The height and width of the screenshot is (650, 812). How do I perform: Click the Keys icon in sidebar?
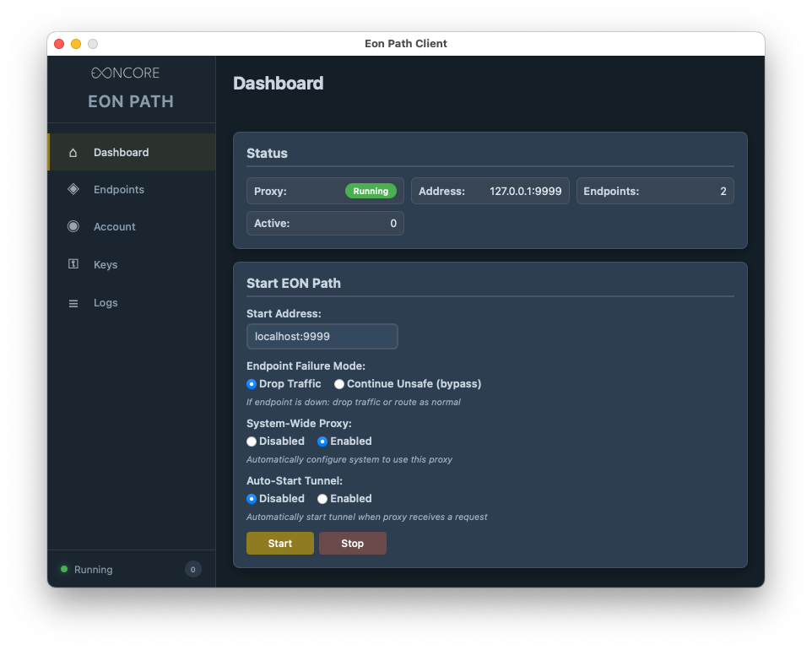73,264
